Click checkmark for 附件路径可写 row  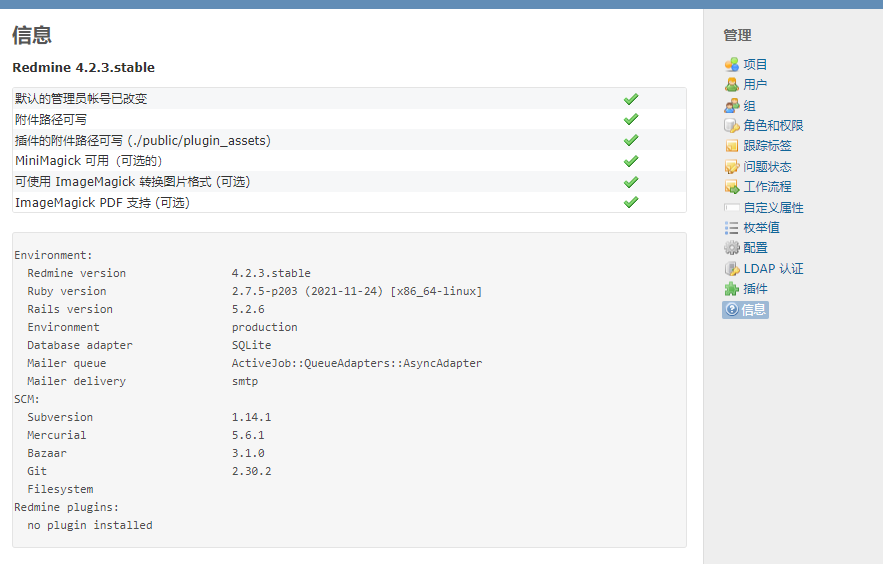point(631,119)
